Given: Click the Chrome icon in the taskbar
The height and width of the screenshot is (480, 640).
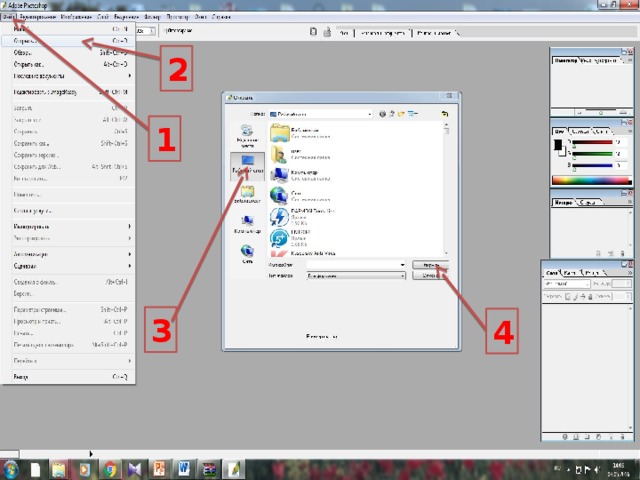Looking at the screenshot, I should (110, 469).
